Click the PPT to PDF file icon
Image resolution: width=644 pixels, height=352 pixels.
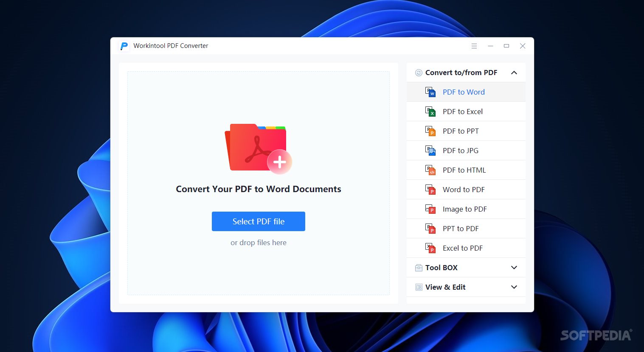click(430, 229)
